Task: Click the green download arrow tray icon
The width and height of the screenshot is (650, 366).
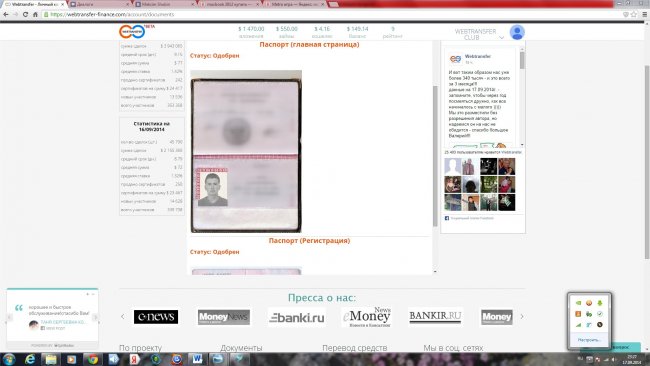Action: click(599, 303)
